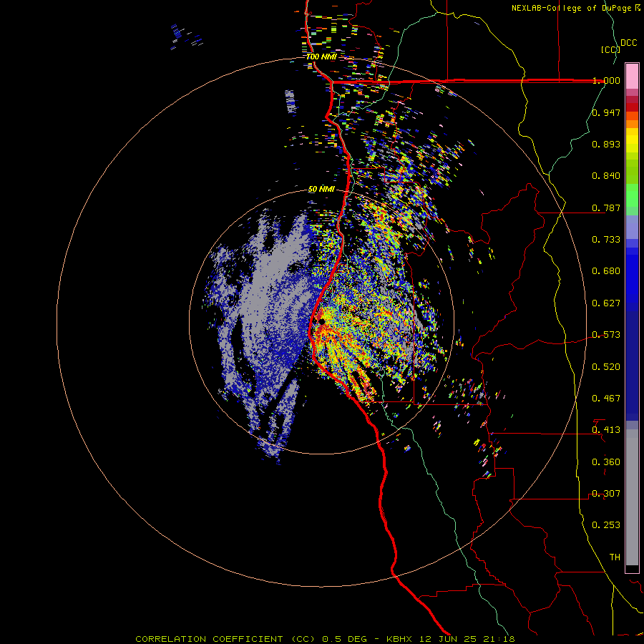Screen dimensions: 644x644
Task: Click the 0.627 scale value
Action: (606, 303)
